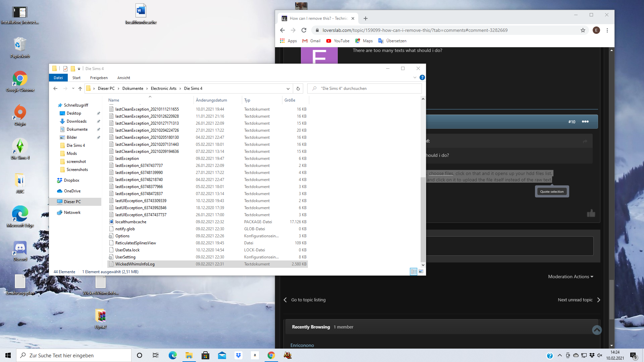The image size is (644, 362).
Task: Launch Die Sims 4 desktop shortcut
Action: pyautogui.click(x=20, y=149)
